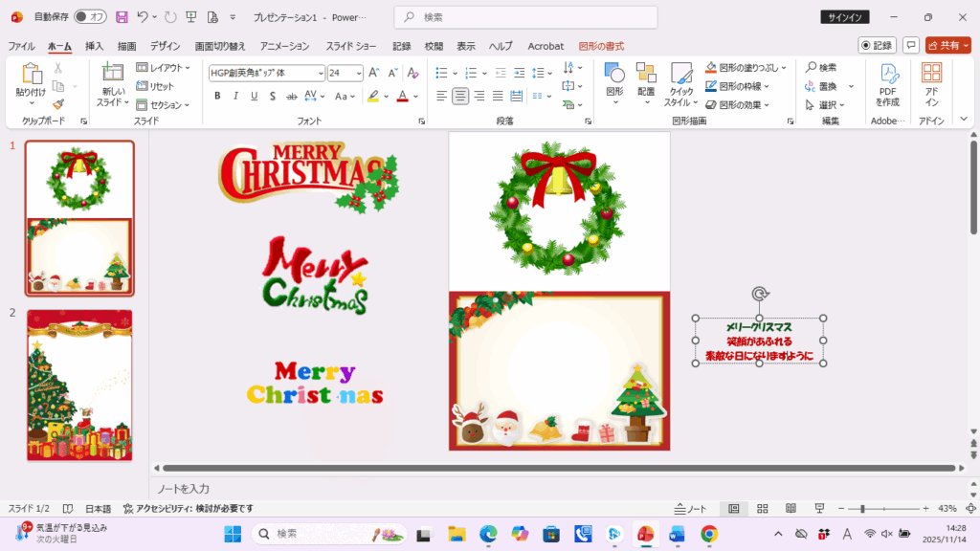
Task: Open the 挿入 ribbon tab
Action: click(94, 46)
